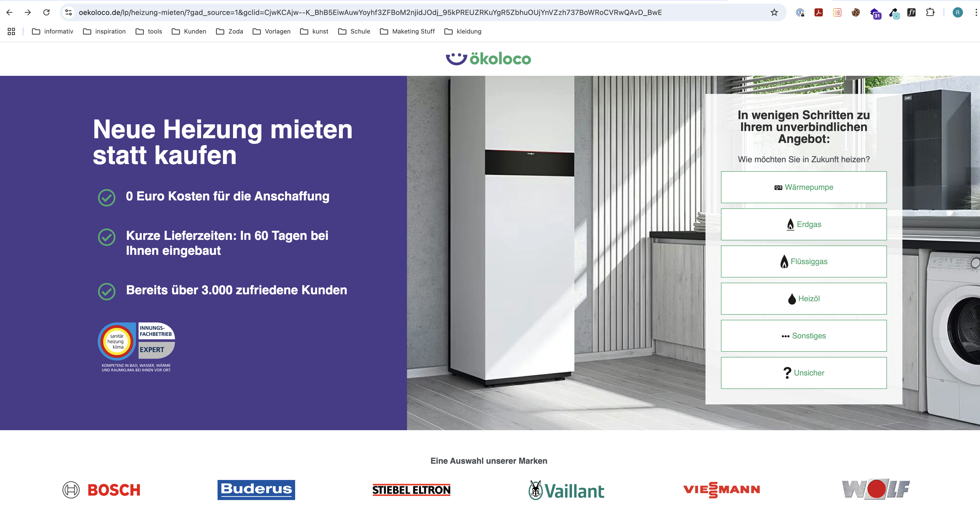Open the Schule bookmarks folder
Viewport: 980px width, 522px height.
pyautogui.click(x=354, y=31)
